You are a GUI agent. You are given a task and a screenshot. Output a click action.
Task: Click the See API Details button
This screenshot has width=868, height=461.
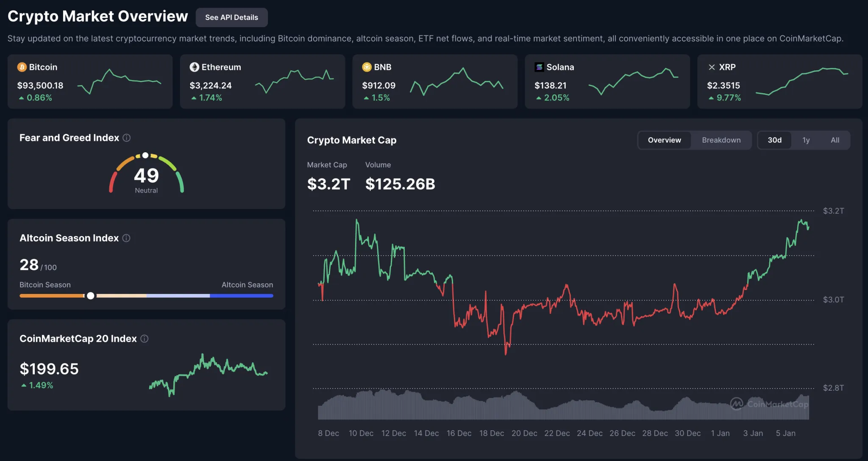(231, 17)
